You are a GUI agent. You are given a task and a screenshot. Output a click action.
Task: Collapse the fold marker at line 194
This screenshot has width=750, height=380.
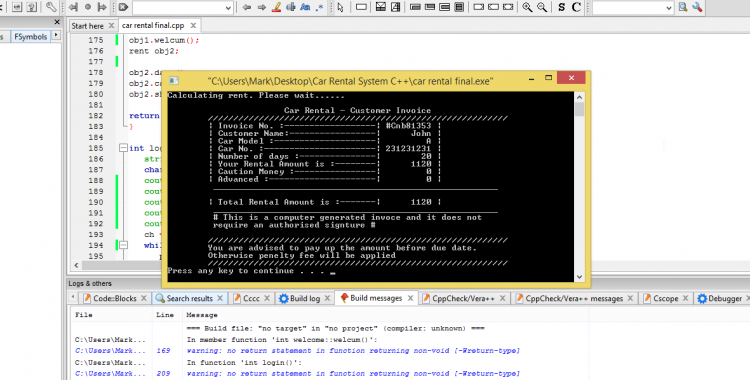click(x=123, y=245)
